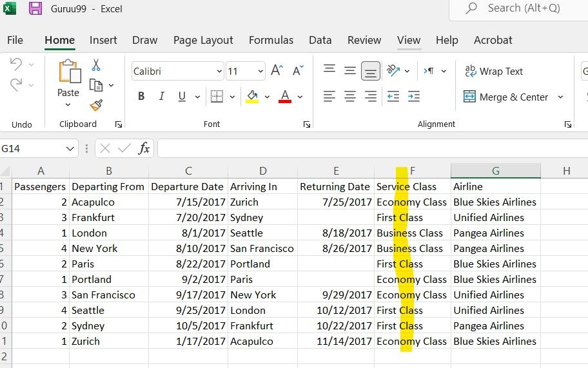Click the Insert Function fx icon
Screen dimensions: 588x368
click(144, 148)
